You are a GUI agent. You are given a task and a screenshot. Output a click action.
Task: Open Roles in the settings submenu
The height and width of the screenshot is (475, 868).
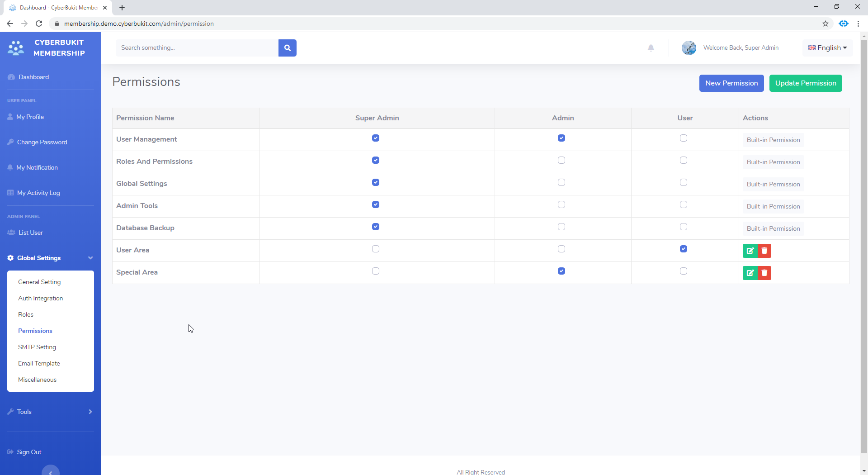[x=26, y=314]
